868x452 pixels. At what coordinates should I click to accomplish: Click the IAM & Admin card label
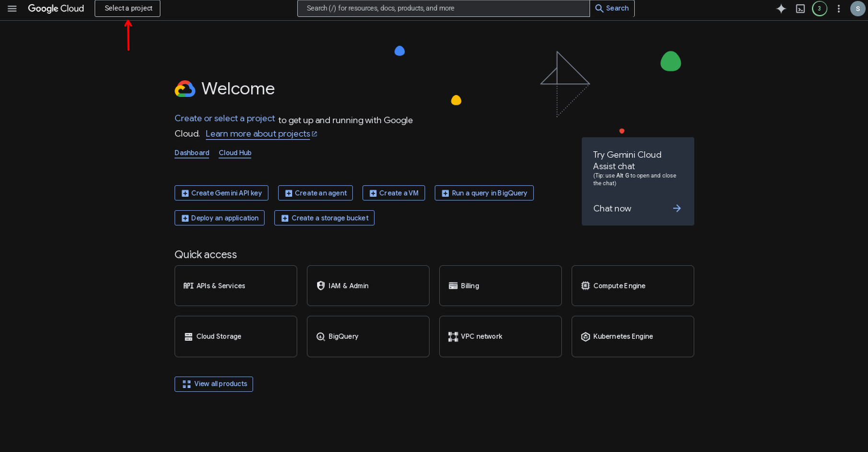349,285
